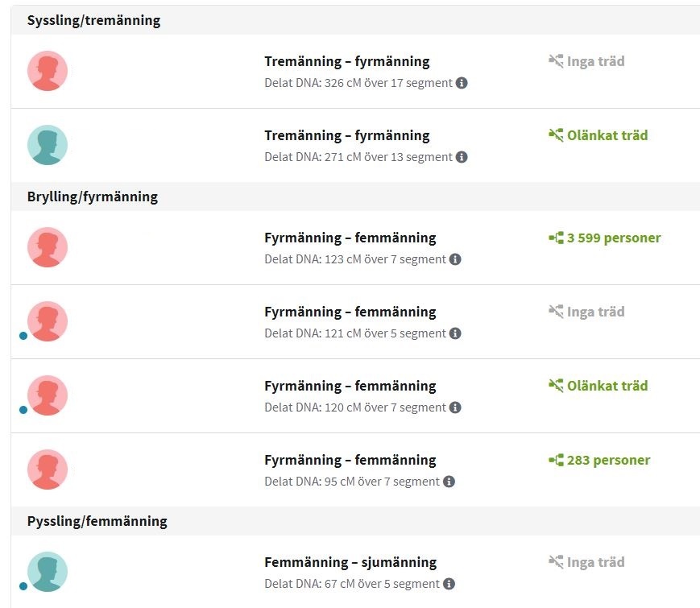The width and height of the screenshot is (700, 608).
Task: Click tree icon beside 3 599 personer
Action: pos(556,238)
